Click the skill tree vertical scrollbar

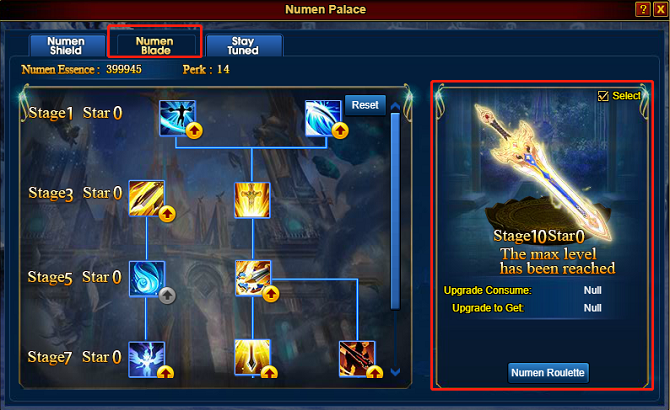tap(395, 211)
